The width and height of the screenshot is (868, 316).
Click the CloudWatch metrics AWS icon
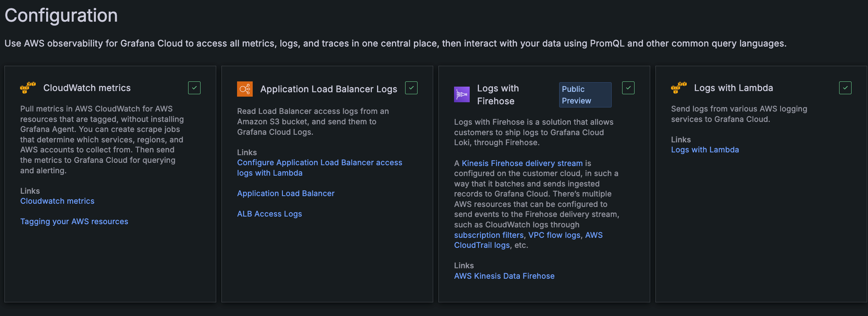coord(28,88)
